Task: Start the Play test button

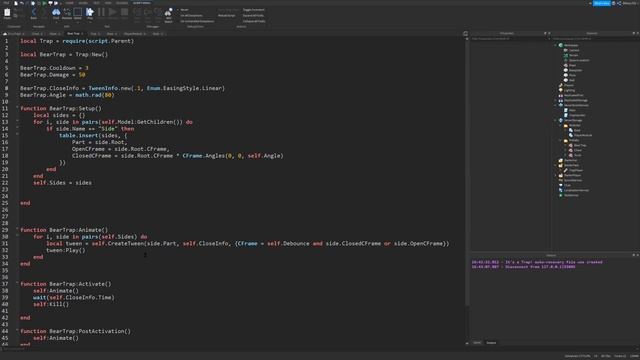Action: 90,12
